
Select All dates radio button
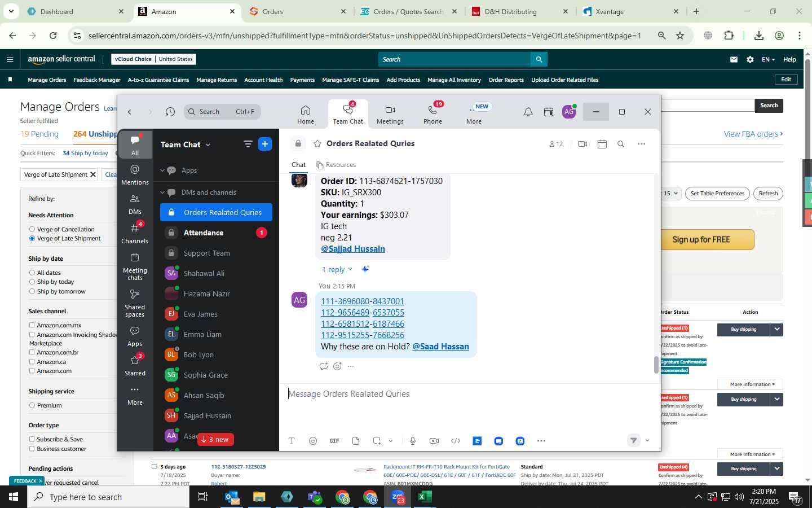click(32, 273)
